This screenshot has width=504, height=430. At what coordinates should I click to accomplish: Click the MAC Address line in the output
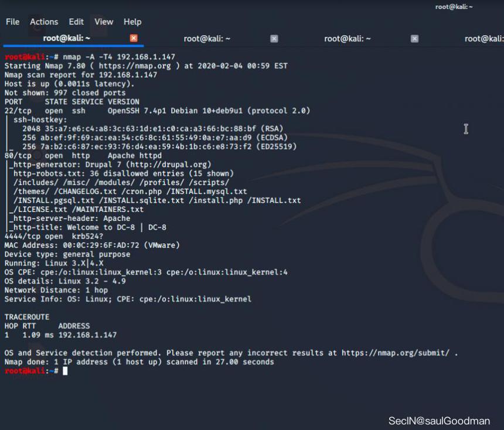click(92, 245)
